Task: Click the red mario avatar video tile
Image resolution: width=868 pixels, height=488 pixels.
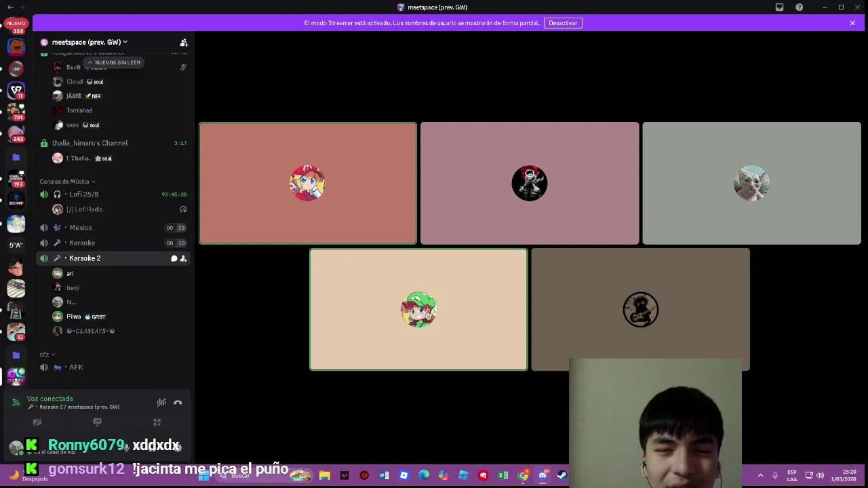Action: [x=308, y=183]
